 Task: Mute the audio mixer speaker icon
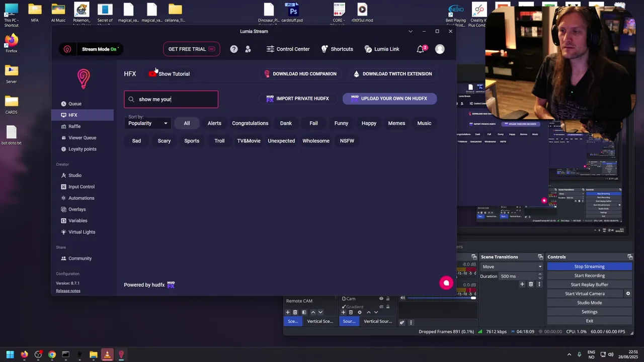pos(403,298)
